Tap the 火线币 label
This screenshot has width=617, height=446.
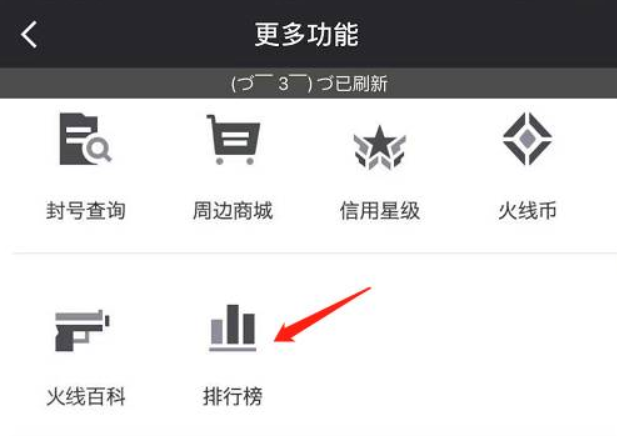tap(527, 211)
